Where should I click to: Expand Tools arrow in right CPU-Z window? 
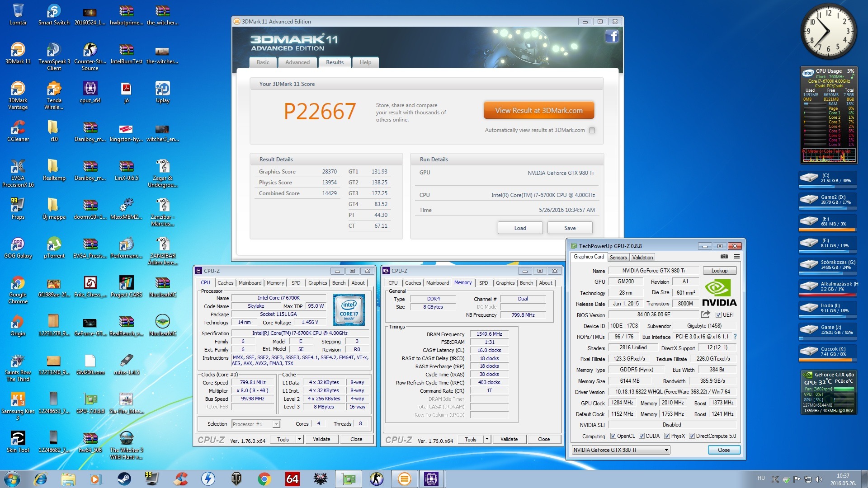click(x=487, y=439)
